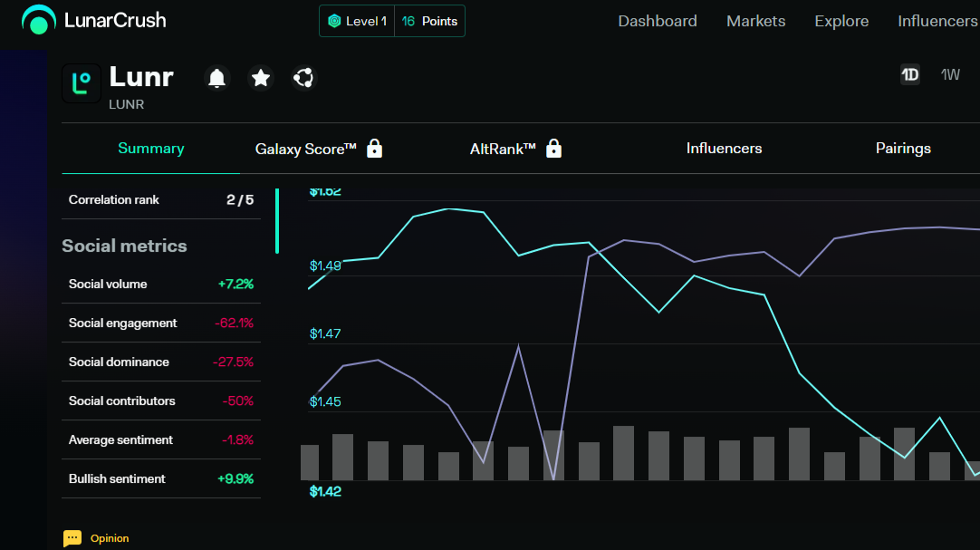The image size is (980, 550).
Task: Select the Social engagement metric
Action: click(x=161, y=323)
